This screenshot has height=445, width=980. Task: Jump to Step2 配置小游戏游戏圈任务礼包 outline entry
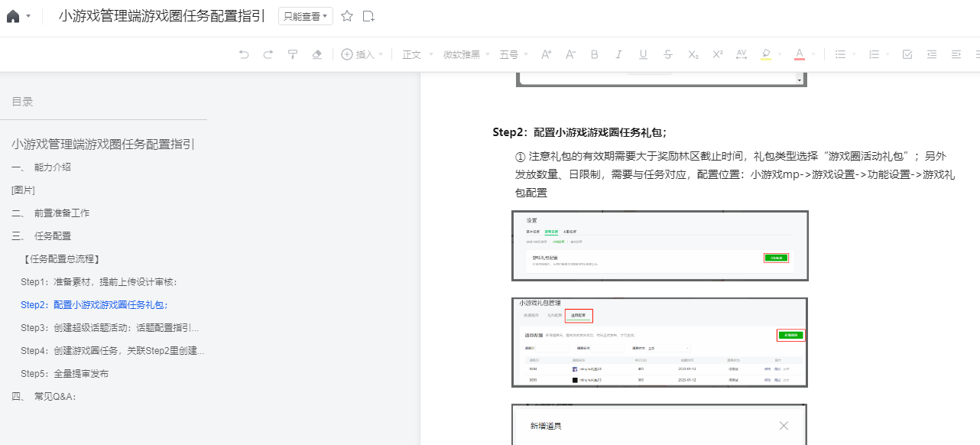pyautogui.click(x=95, y=304)
